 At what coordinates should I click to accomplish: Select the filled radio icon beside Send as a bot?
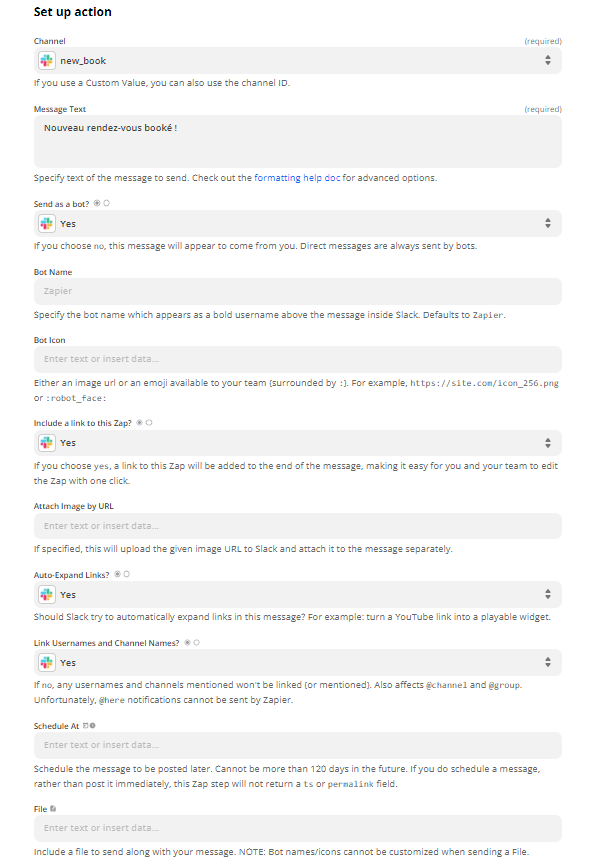[x=97, y=203]
